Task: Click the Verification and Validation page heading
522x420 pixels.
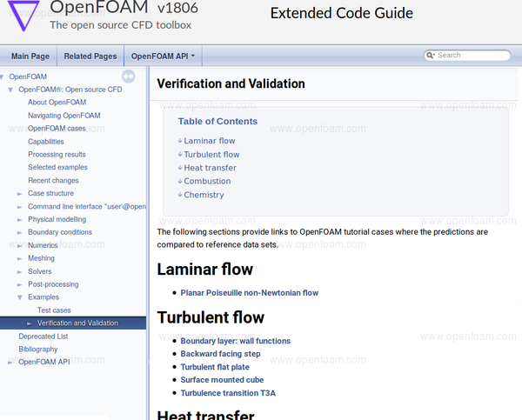Action: click(231, 83)
